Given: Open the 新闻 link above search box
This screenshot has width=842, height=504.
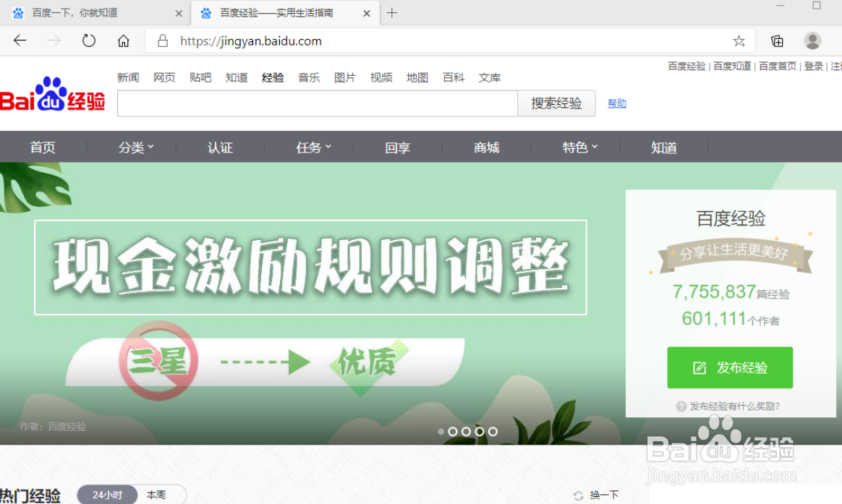Looking at the screenshot, I should (x=128, y=78).
